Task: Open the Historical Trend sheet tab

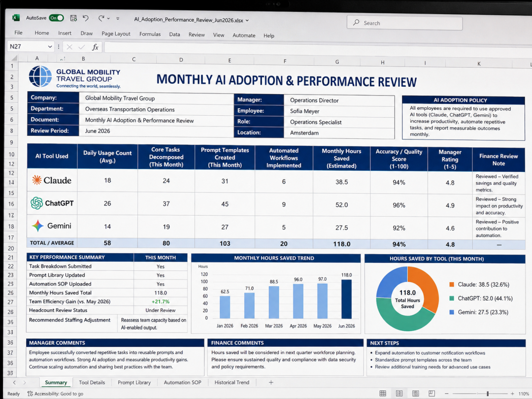Action: pyautogui.click(x=232, y=382)
